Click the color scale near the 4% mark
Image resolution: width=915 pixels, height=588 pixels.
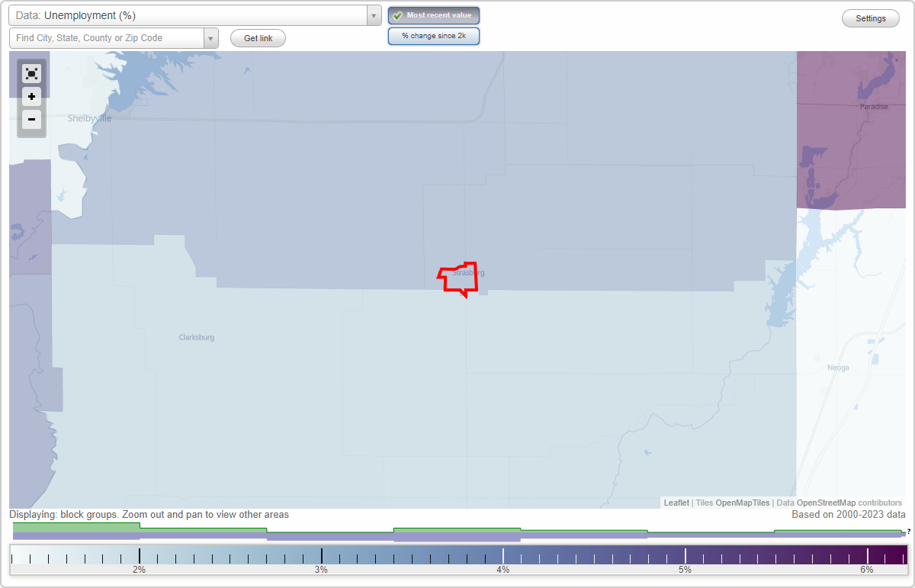pyautogui.click(x=502, y=556)
